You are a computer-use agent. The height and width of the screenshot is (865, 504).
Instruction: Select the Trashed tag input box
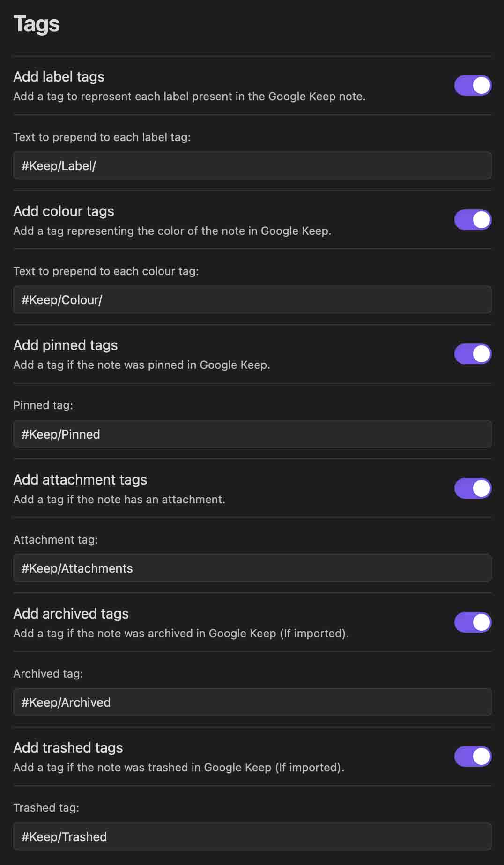pyautogui.click(x=252, y=836)
